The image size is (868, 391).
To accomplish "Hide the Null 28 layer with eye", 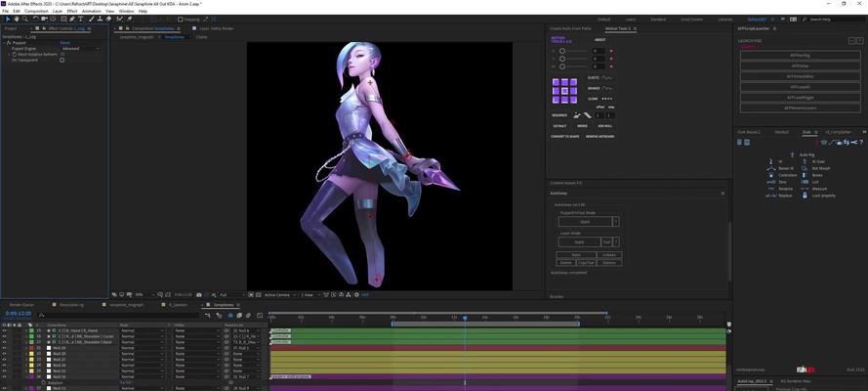I will [5, 353].
